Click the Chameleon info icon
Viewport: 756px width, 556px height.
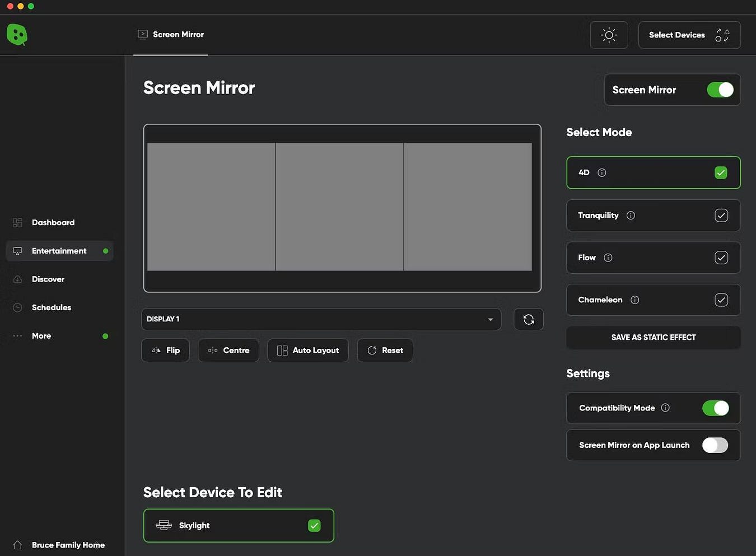tap(634, 300)
